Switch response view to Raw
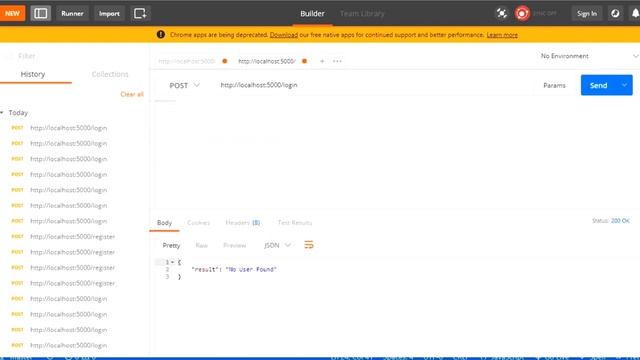Viewport: 640px width, 360px height. click(202, 245)
